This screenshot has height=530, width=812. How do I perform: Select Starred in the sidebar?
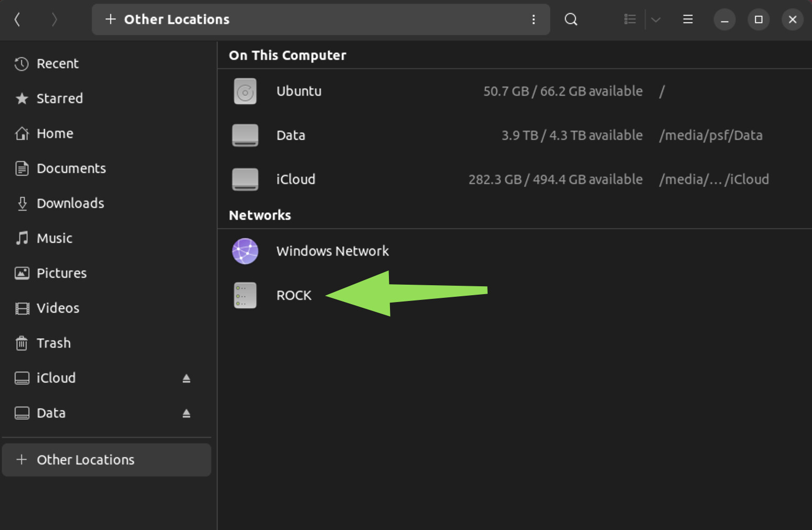click(59, 99)
